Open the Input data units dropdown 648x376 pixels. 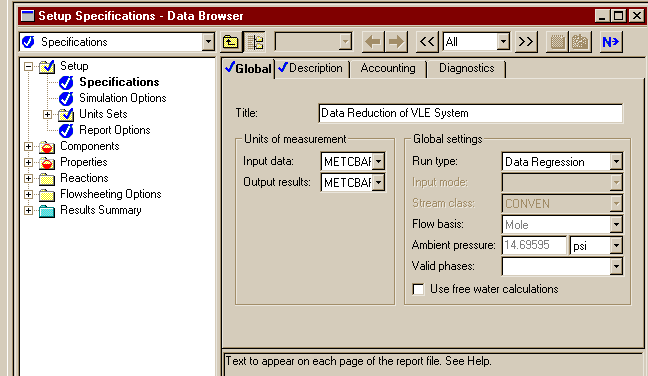pos(378,161)
